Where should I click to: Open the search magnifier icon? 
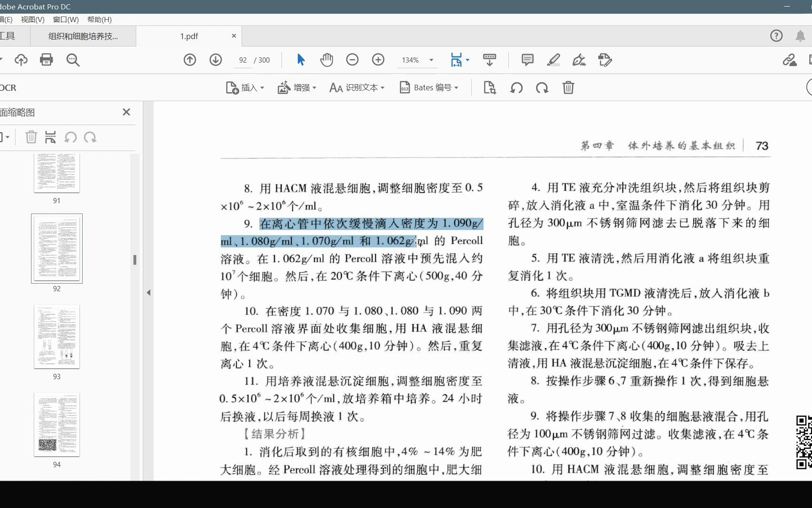click(72, 60)
